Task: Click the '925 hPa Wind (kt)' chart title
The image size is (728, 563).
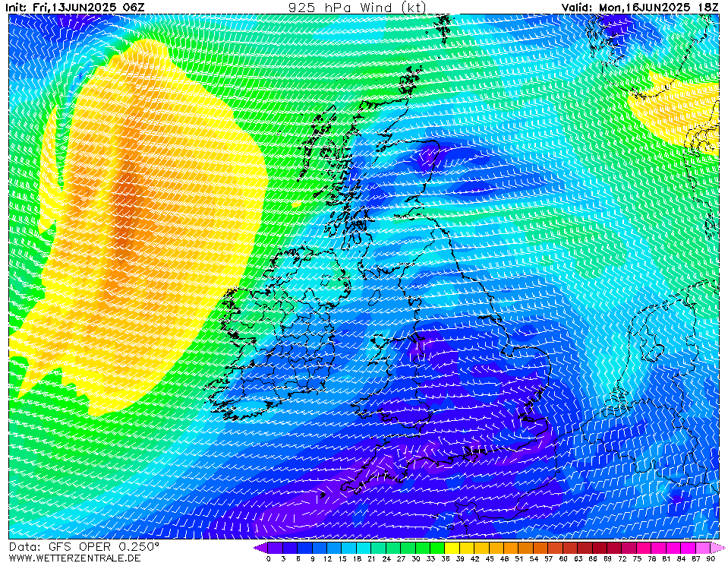Action: click(357, 7)
